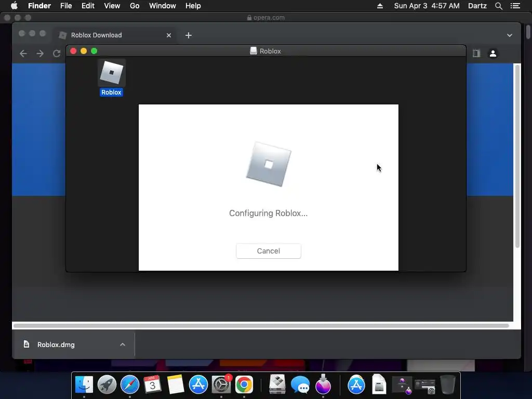Click the browser vertical scrollbar
This screenshot has width=532, height=399.
[517, 156]
